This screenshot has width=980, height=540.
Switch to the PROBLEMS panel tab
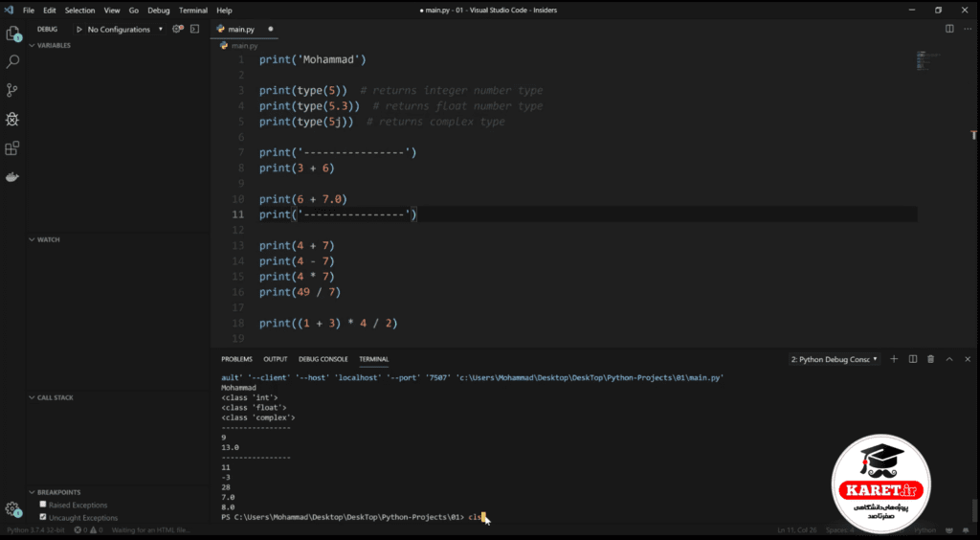[x=237, y=359]
